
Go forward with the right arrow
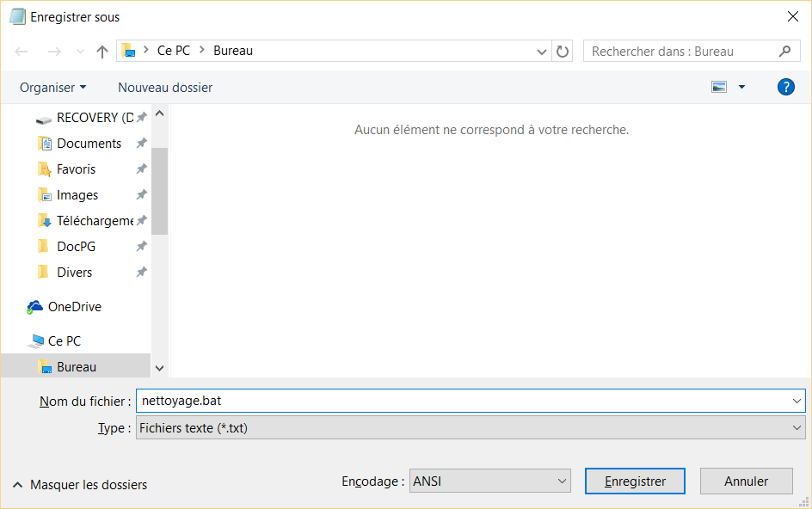point(54,52)
